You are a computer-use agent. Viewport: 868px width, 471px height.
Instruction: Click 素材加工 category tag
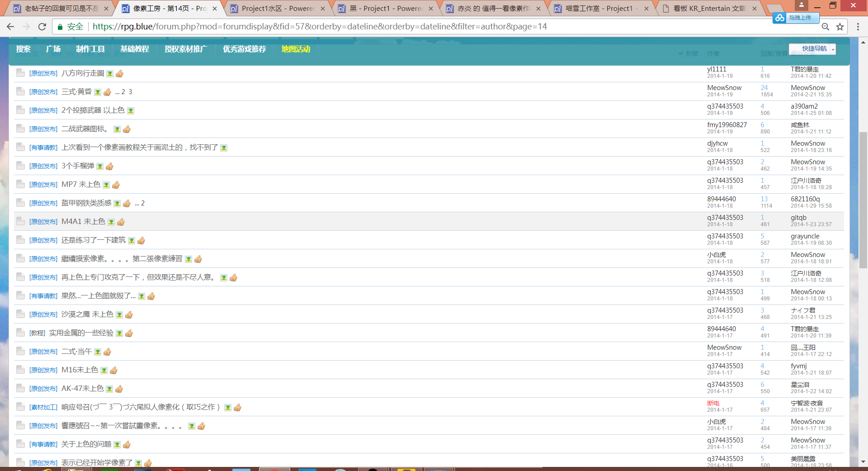click(43, 407)
